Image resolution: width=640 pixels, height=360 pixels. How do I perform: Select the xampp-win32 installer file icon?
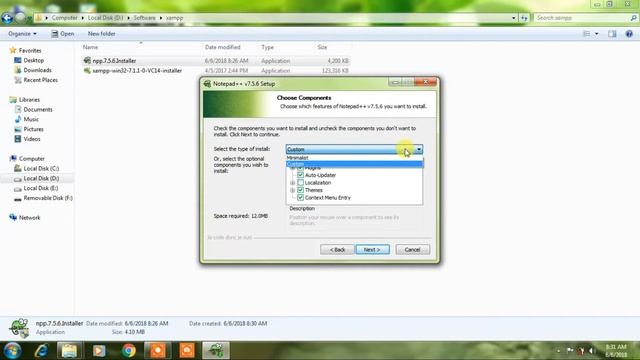click(87, 70)
